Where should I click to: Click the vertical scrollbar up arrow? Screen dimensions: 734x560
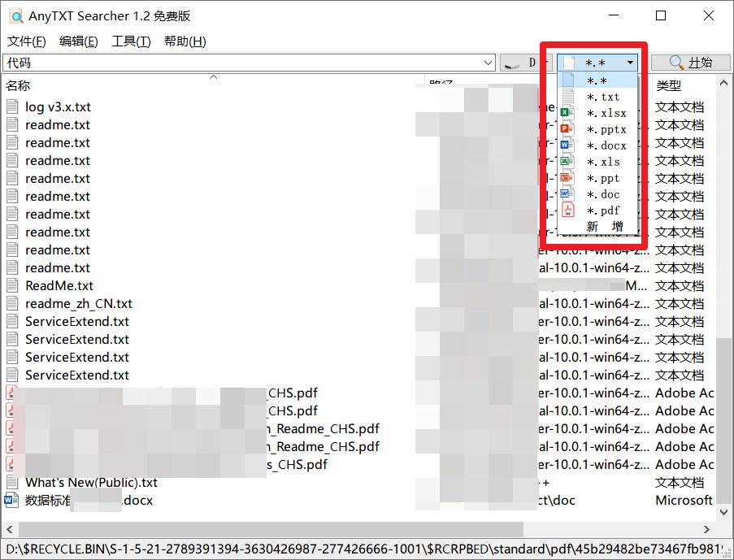pyautogui.click(x=723, y=84)
